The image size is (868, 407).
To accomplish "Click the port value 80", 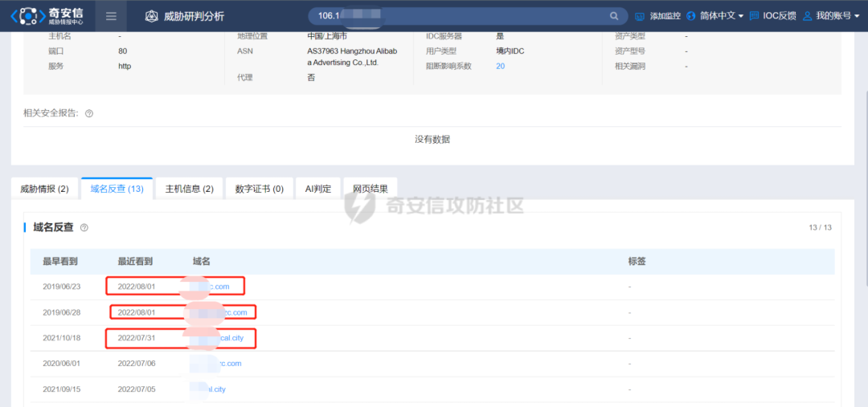I will (x=122, y=51).
